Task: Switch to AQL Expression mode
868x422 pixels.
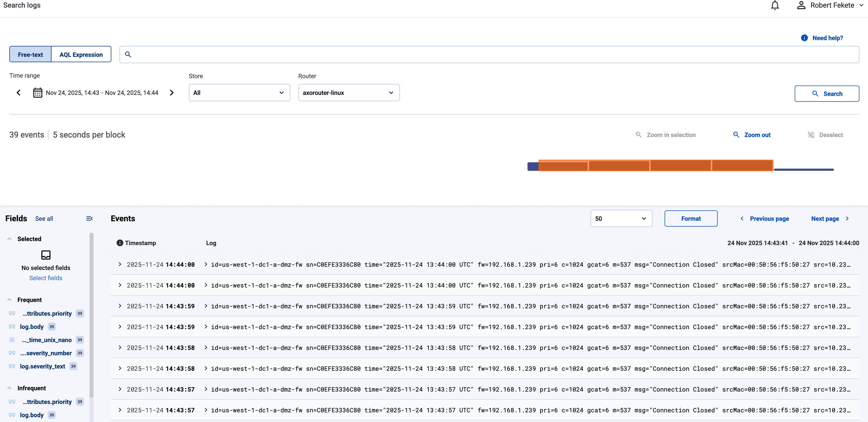Action: click(81, 54)
